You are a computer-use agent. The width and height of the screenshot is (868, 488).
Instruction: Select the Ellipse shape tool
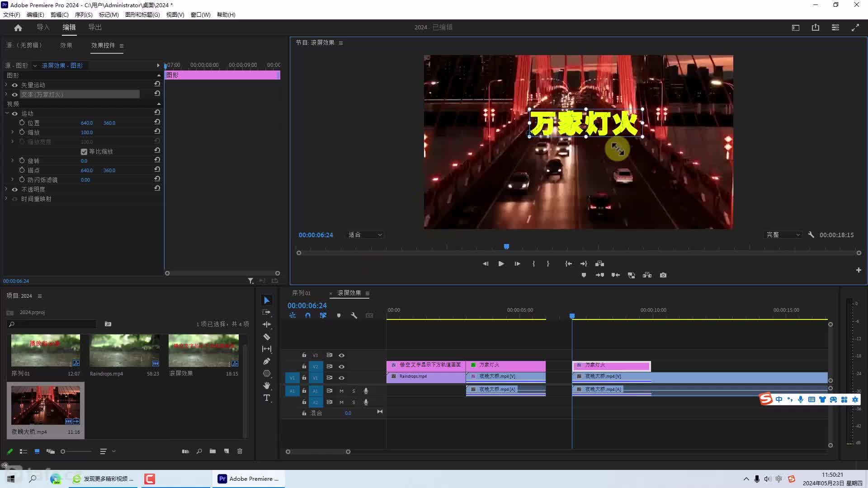(x=267, y=373)
